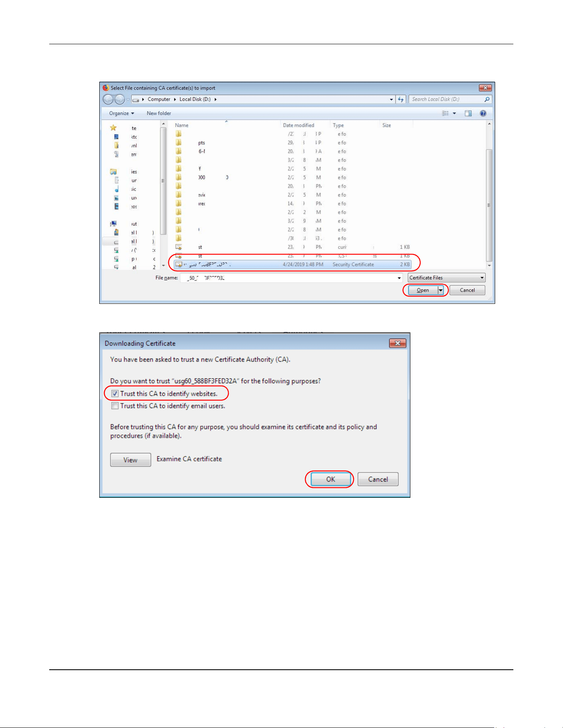The image size is (563, 728).
Task: Check 'Trust this CA to identify email users'
Action: click(x=115, y=406)
